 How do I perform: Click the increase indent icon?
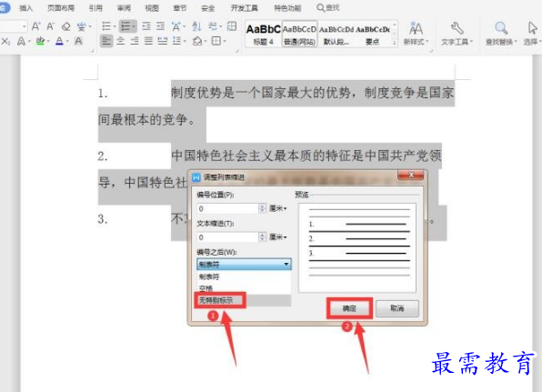pyautogui.click(x=160, y=26)
